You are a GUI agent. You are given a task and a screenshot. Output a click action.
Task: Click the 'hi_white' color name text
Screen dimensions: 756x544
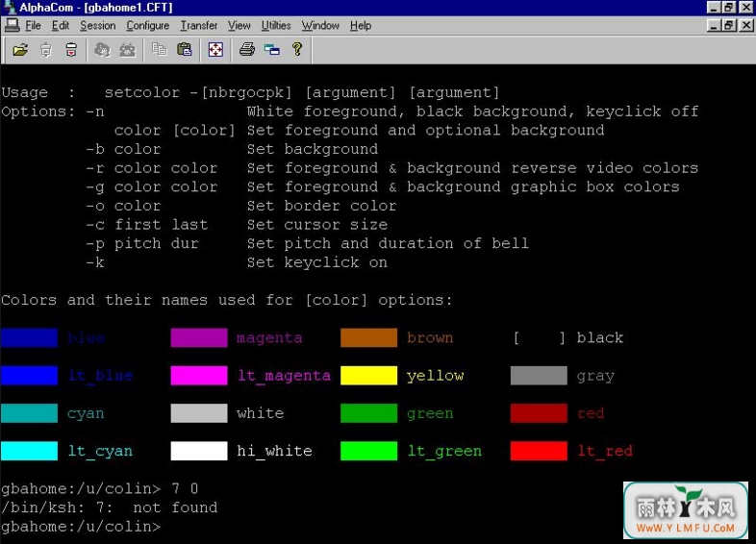274,451
